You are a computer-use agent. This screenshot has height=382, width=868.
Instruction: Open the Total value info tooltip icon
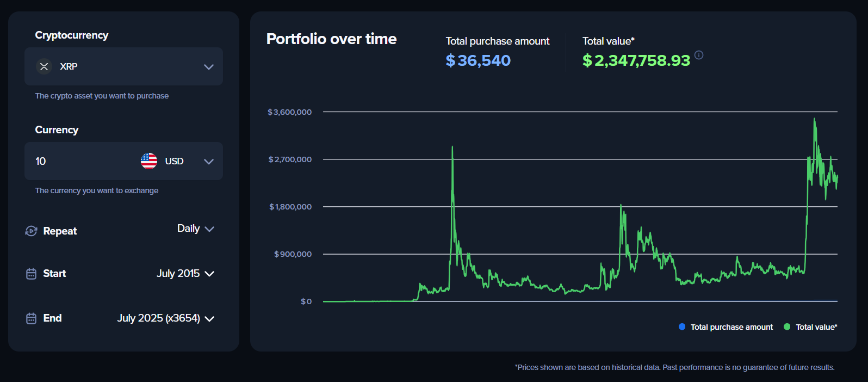[699, 54]
